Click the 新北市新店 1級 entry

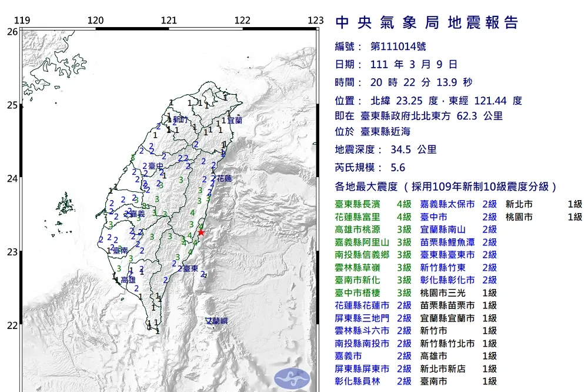click(459, 368)
